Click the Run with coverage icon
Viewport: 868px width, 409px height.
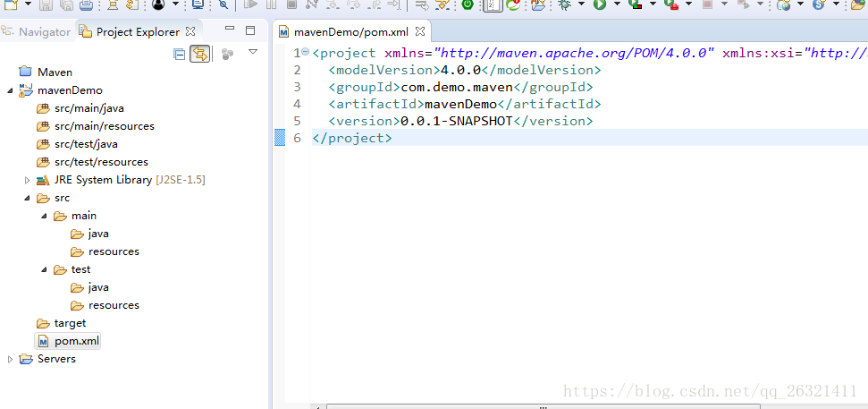[x=636, y=4]
